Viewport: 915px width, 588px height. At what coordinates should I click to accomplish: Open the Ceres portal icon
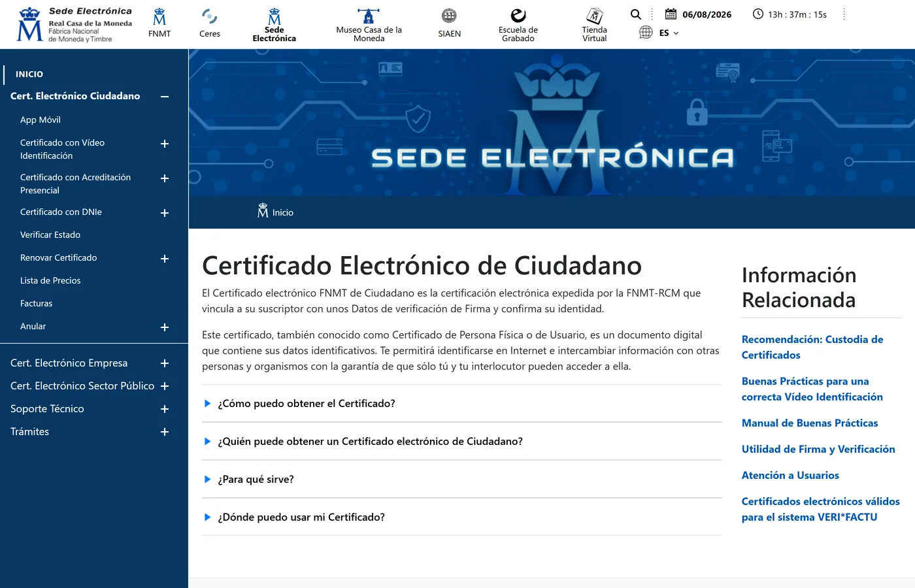coord(210,16)
